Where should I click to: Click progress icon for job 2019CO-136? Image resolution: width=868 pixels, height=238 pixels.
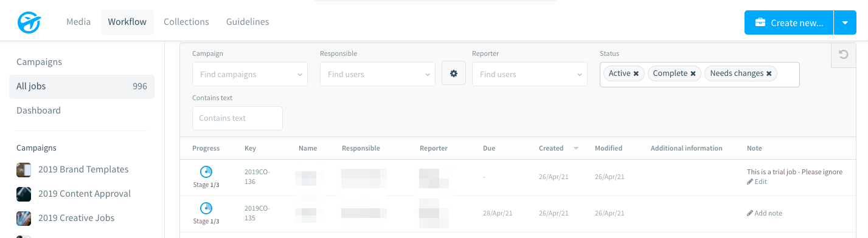coord(206,172)
